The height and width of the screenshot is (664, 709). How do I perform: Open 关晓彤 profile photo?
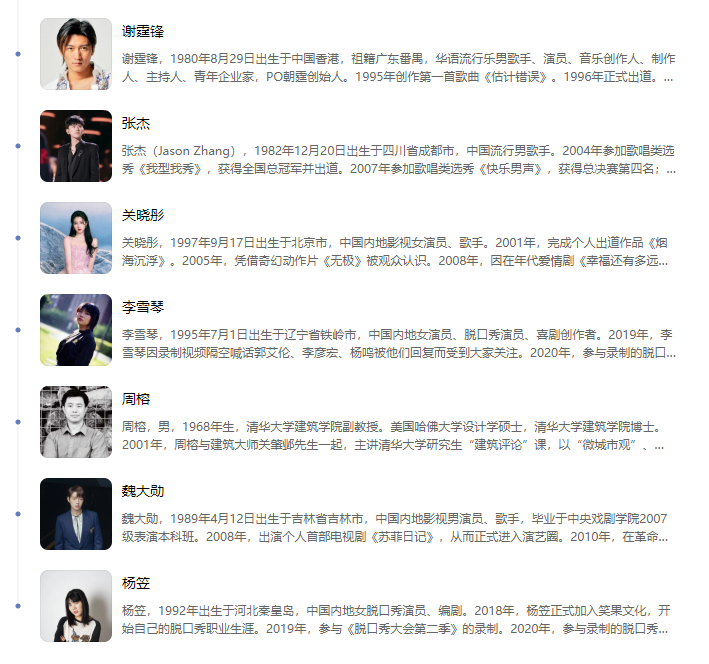pos(76,238)
